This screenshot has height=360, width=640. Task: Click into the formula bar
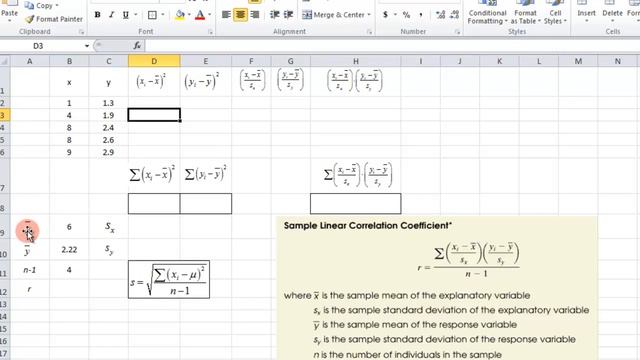(392, 46)
